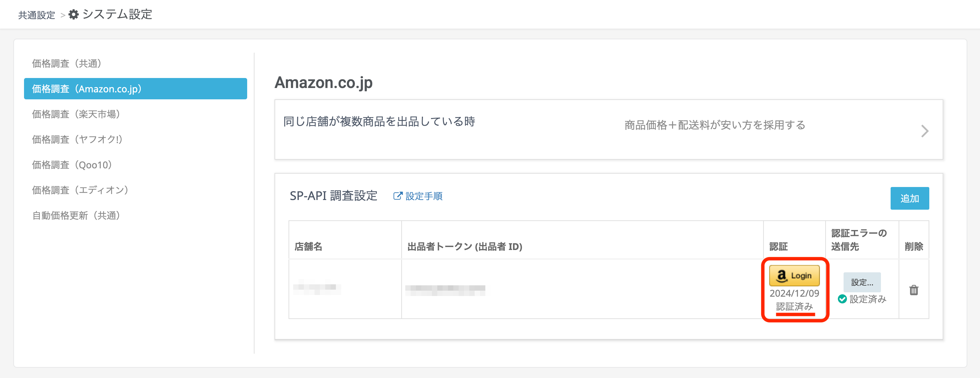The width and height of the screenshot is (980, 378).
Task: Expand the same-store listing option chevron
Action: 925,131
